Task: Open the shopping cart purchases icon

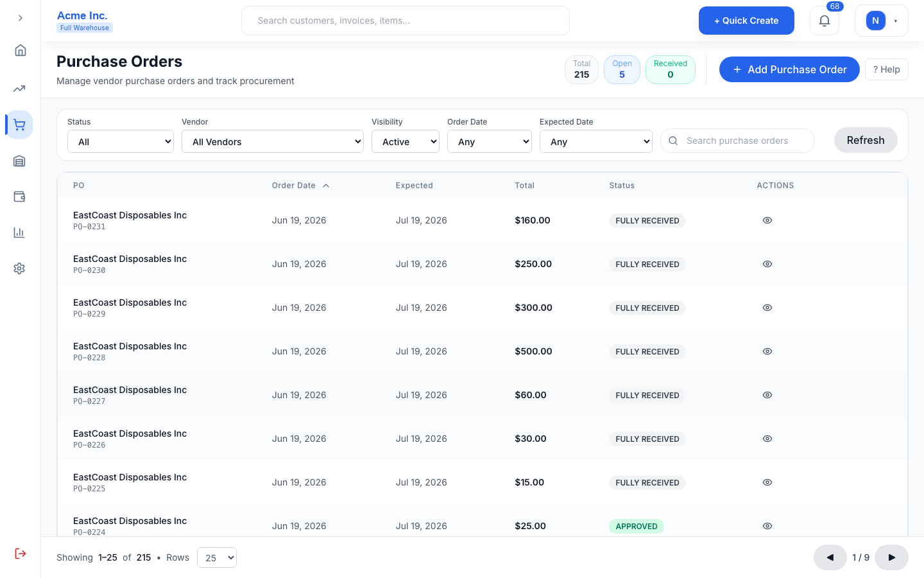Action: point(19,125)
